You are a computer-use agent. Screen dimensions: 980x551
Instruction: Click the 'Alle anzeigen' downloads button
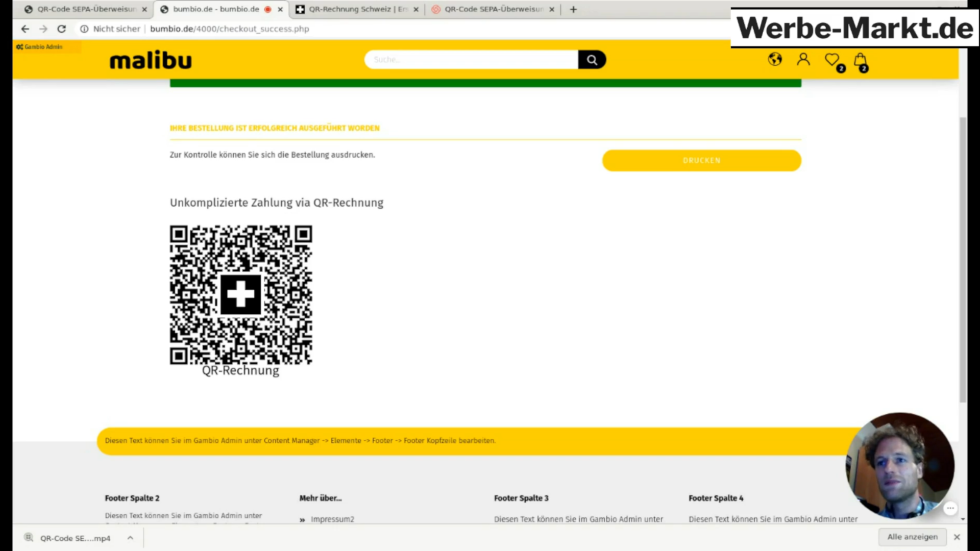913,537
